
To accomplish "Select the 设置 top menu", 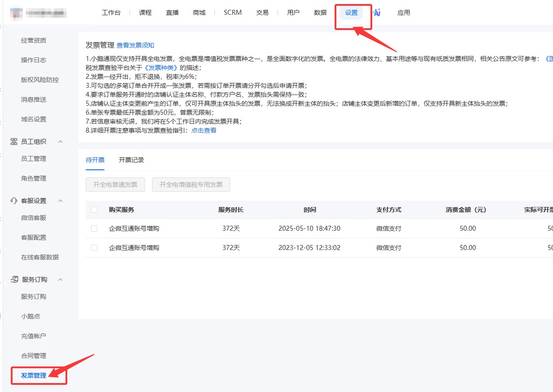I will [x=351, y=13].
